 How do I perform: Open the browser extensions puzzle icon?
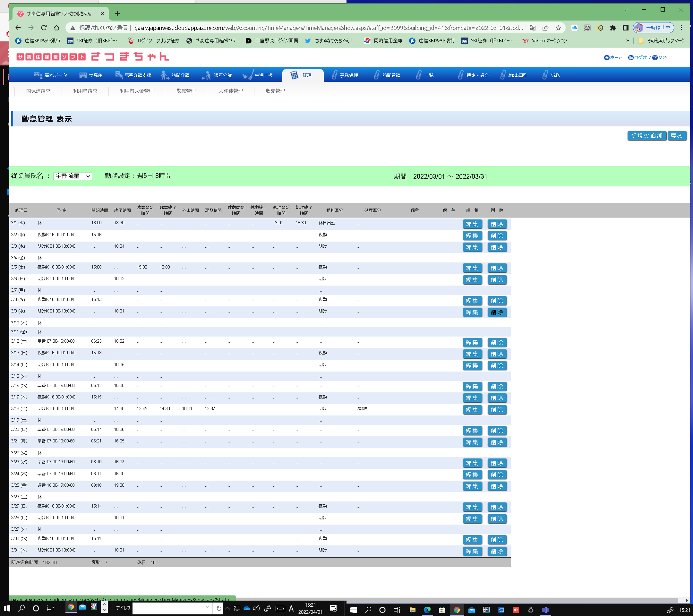click(x=613, y=28)
